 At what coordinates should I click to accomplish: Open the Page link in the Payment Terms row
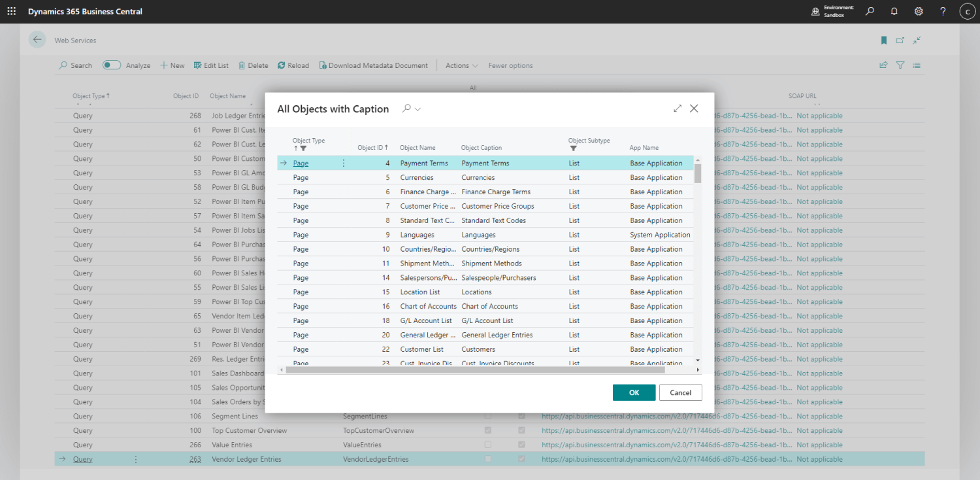(301, 163)
